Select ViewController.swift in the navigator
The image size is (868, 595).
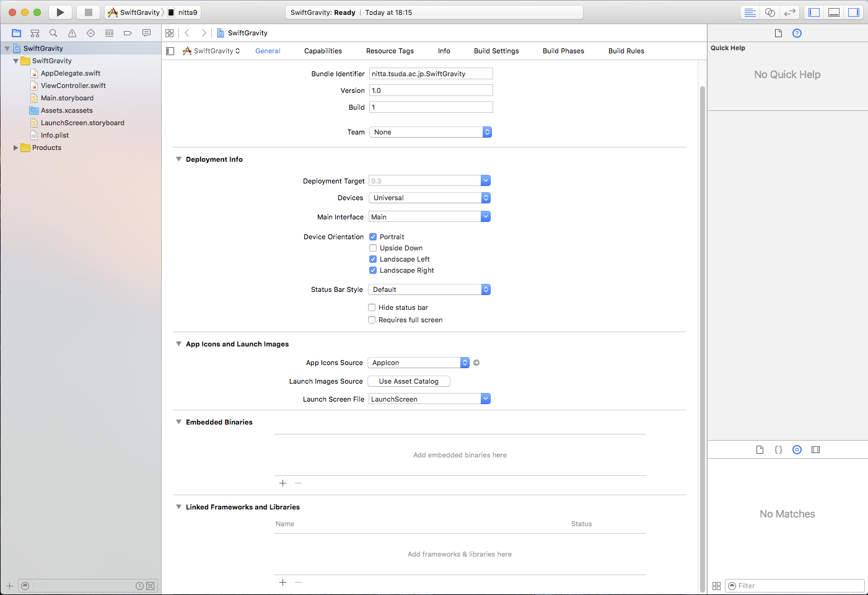click(x=73, y=86)
